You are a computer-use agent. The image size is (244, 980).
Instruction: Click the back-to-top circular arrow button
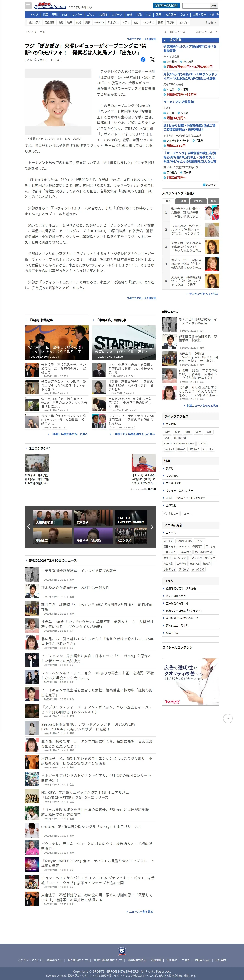click(228, 718)
